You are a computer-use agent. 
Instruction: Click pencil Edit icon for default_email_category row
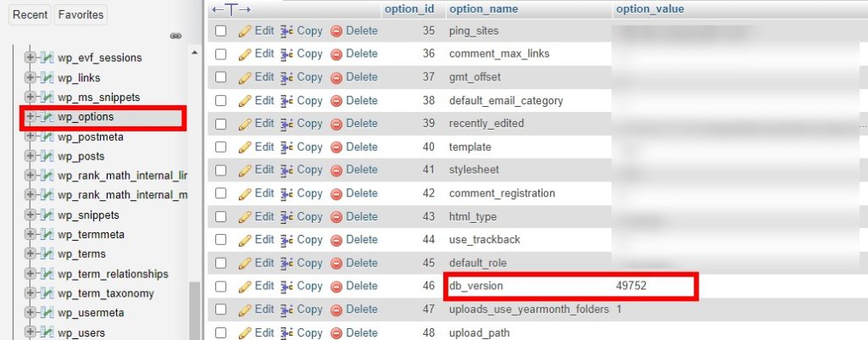pos(245,101)
